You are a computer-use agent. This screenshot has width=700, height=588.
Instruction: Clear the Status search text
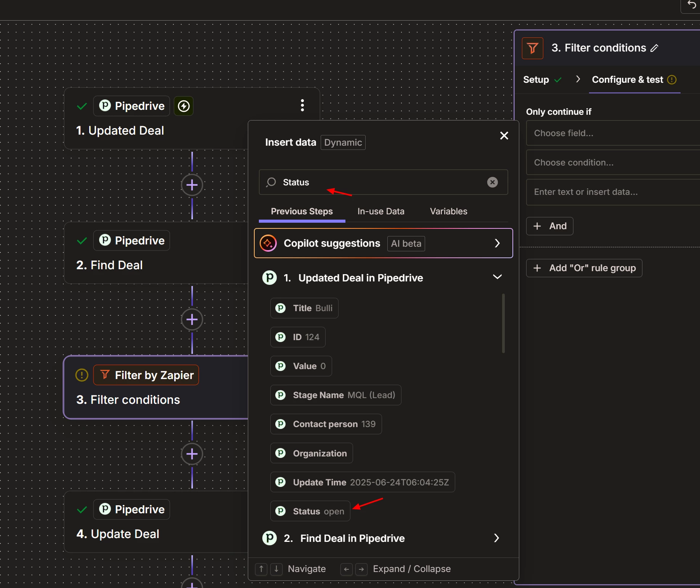pos(493,182)
